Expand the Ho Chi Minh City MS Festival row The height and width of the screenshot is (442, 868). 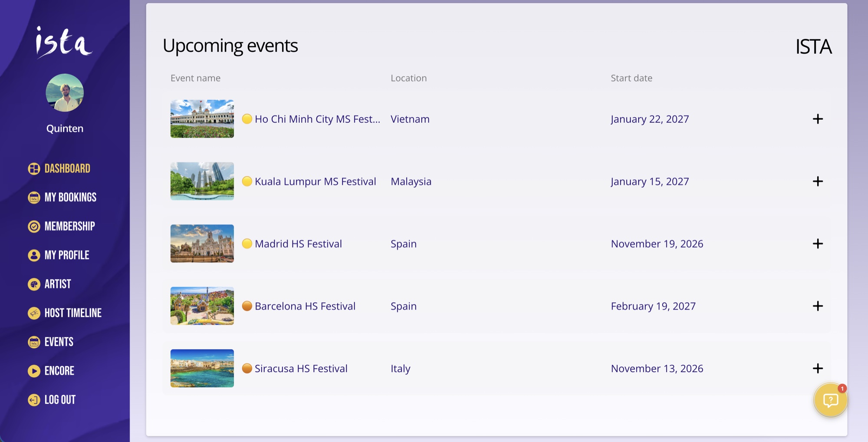pos(818,119)
